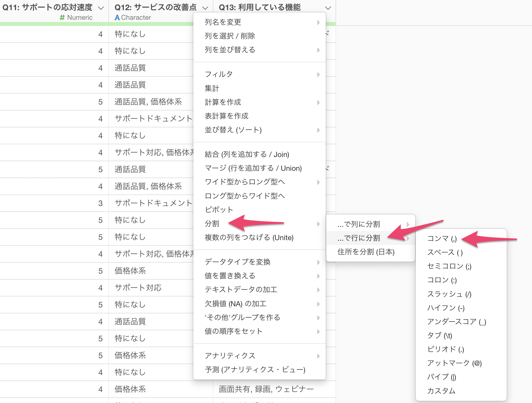Open 値を置き換える submenu
This screenshot has height=403, width=532.
[x=260, y=276]
